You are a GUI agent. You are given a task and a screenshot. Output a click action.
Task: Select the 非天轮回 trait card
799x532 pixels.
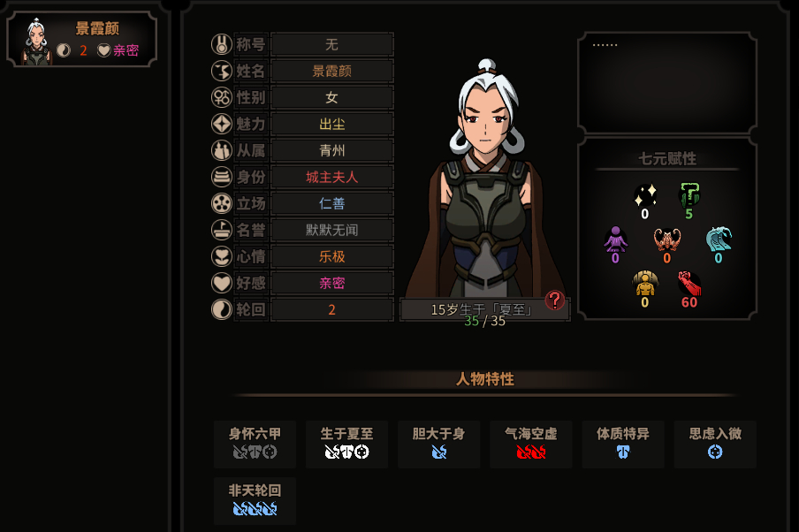pos(255,501)
